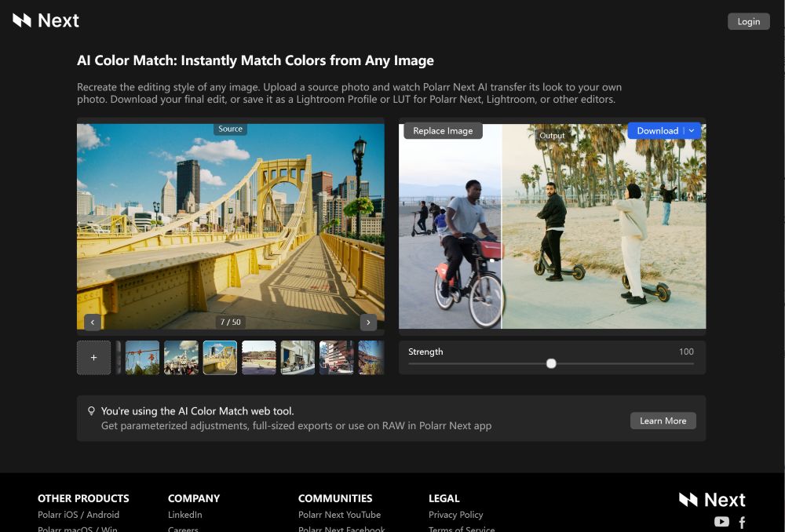This screenshot has height=532, width=785.
Task: Adjust the Strength slider handle
Action: coord(551,363)
